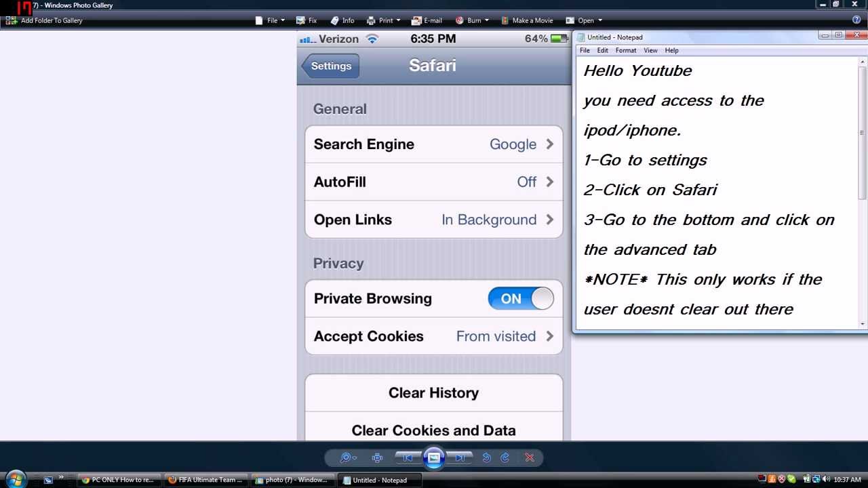868x488 pixels.
Task: Expand quick launch overflow chevron
Action: coord(61,476)
